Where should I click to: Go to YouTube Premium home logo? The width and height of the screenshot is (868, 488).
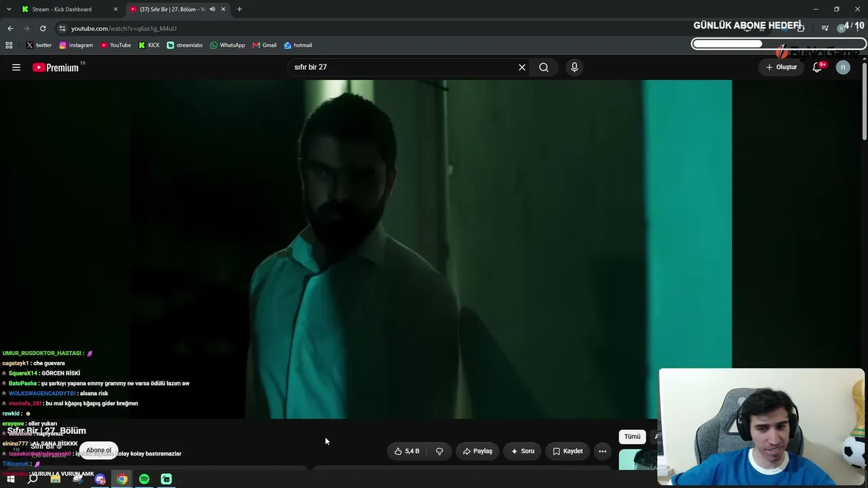[56, 67]
